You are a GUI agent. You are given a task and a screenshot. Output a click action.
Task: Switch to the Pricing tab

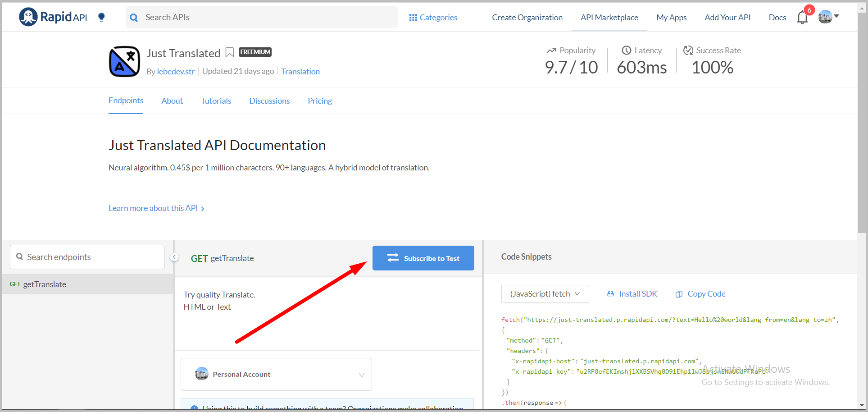[320, 101]
